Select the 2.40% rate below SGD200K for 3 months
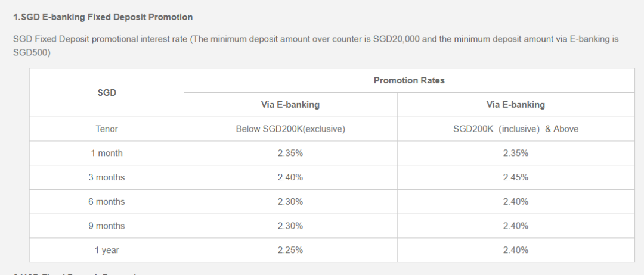The width and height of the screenshot is (644, 275). (x=290, y=177)
